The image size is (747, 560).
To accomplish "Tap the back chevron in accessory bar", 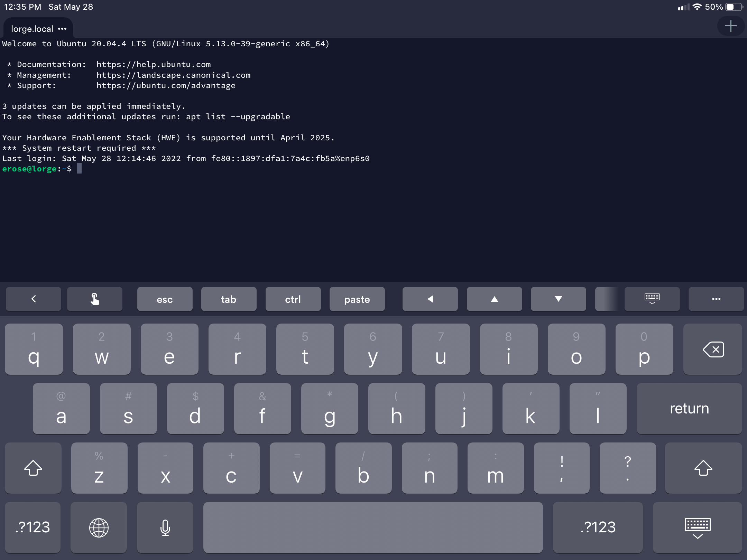I will 34,299.
